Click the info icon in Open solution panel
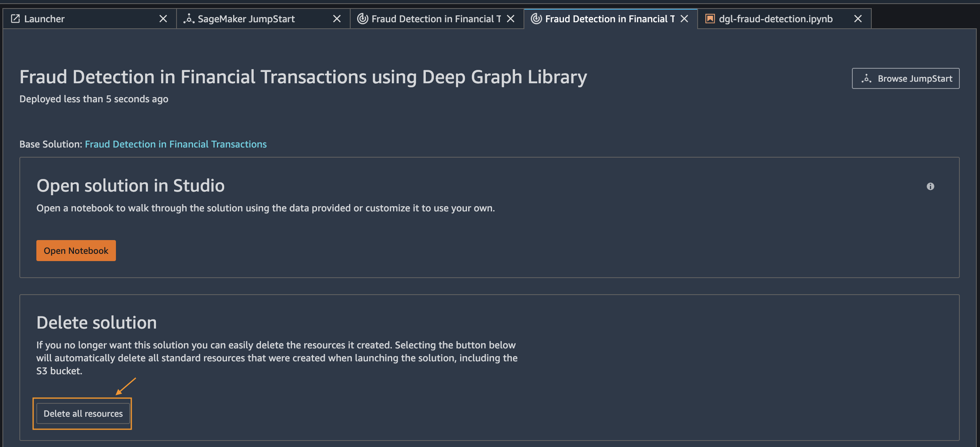This screenshot has width=980, height=447. pos(930,186)
